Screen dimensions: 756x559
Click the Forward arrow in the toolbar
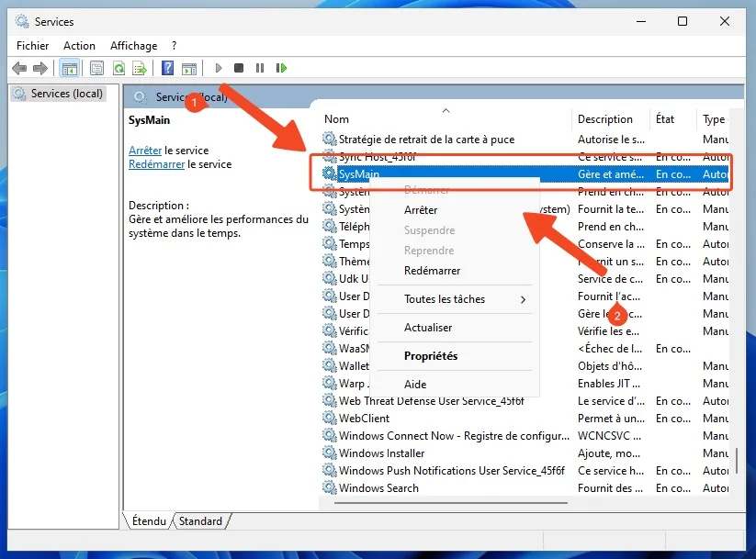(39, 68)
